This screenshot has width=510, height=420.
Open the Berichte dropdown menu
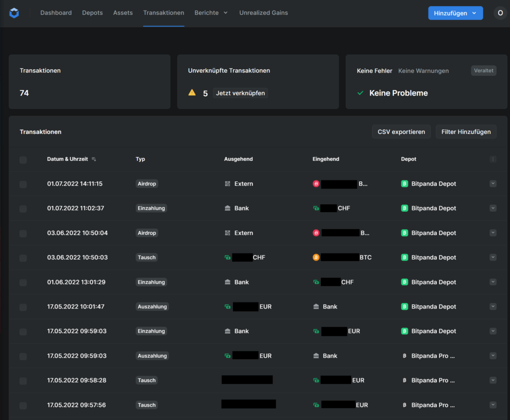click(211, 12)
